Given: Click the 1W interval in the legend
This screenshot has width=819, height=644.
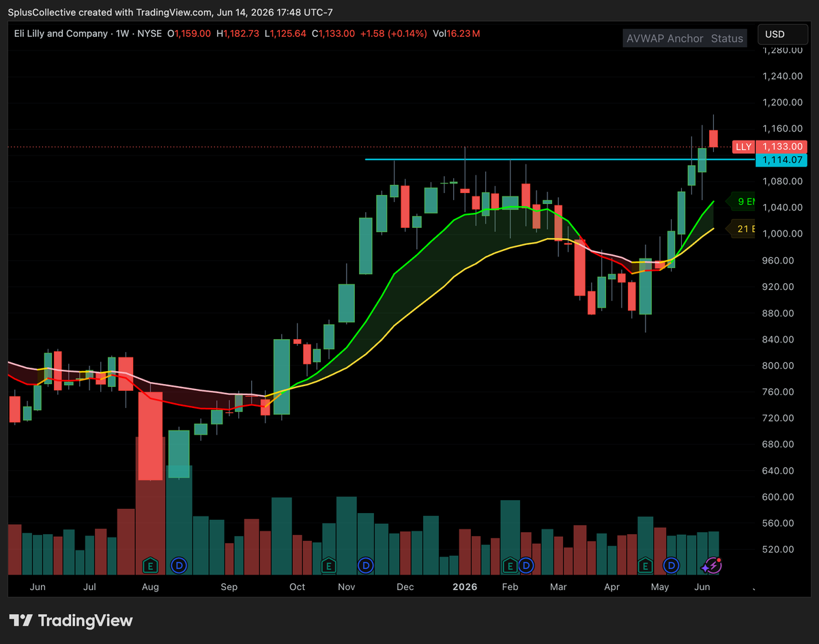Looking at the screenshot, I should click(122, 33).
